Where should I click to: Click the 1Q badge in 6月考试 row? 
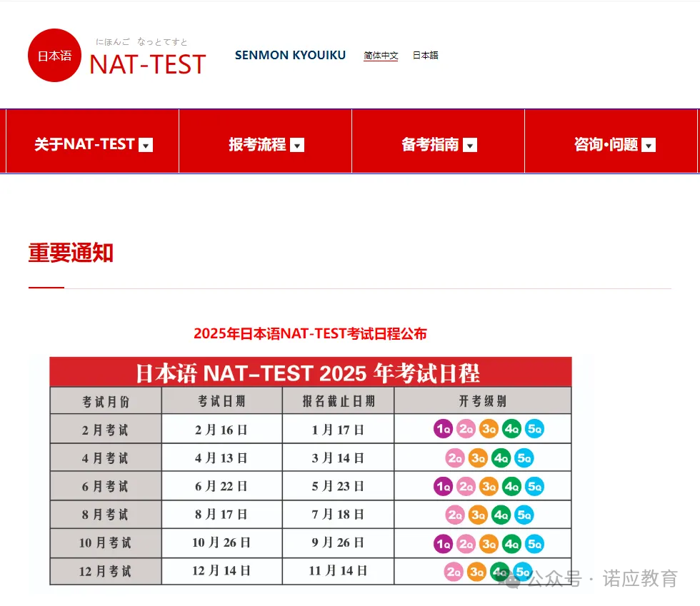pos(444,486)
